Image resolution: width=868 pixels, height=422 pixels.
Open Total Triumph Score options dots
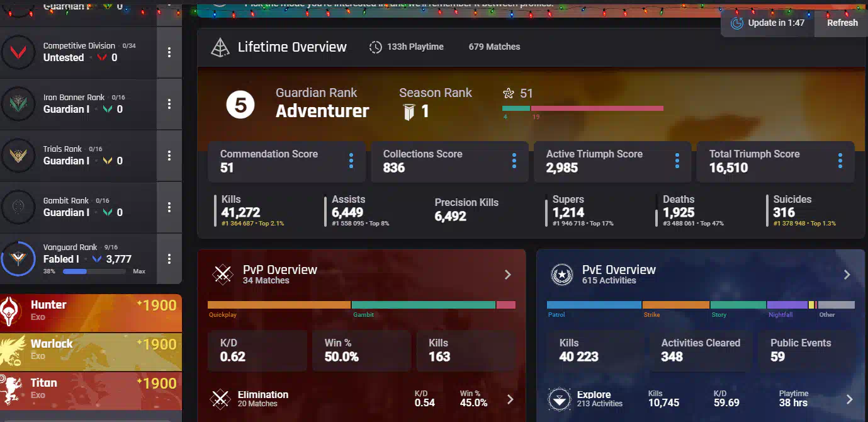pyautogui.click(x=840, y=161)
